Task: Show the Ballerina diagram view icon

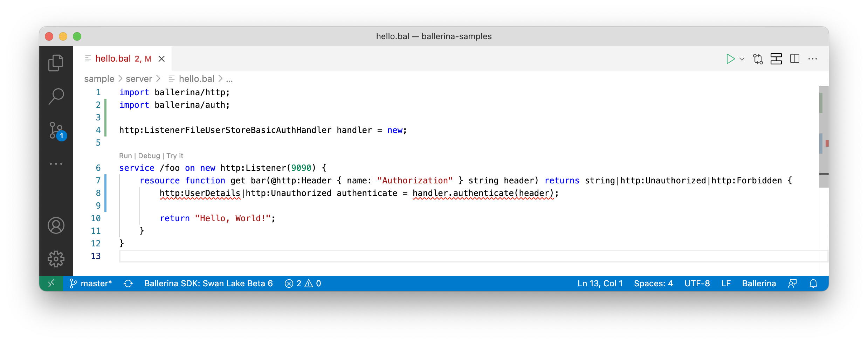Action: click(x=776, y=59)
